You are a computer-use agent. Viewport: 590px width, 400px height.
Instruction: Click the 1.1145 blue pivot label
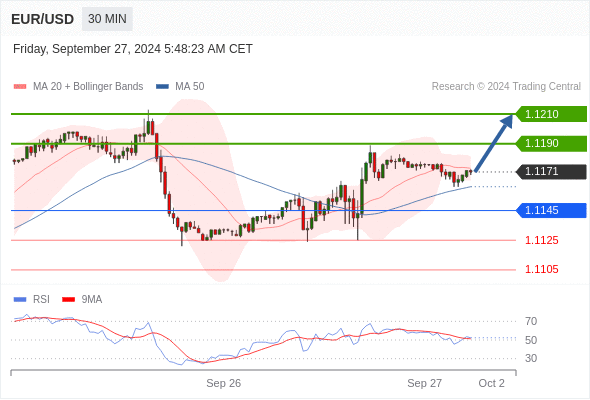(551, 210)
